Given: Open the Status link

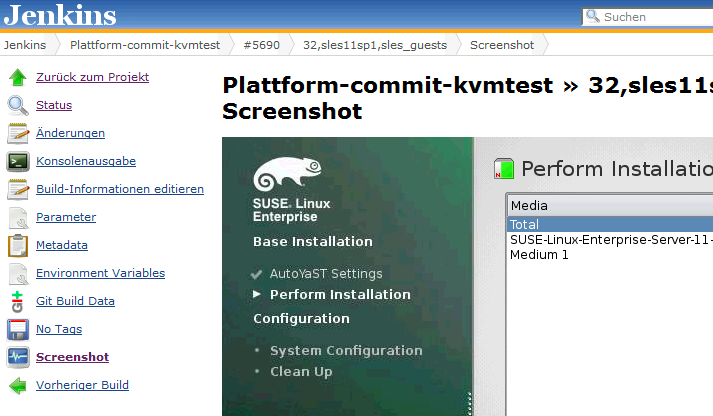Looking at the screenshot, I should 54,105.
